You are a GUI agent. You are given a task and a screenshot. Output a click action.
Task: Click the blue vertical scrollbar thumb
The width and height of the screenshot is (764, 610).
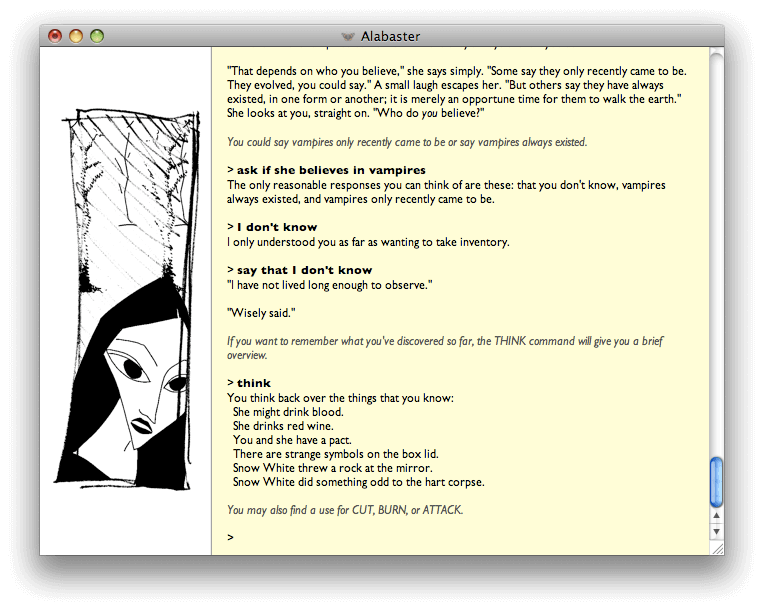(716, 482)
